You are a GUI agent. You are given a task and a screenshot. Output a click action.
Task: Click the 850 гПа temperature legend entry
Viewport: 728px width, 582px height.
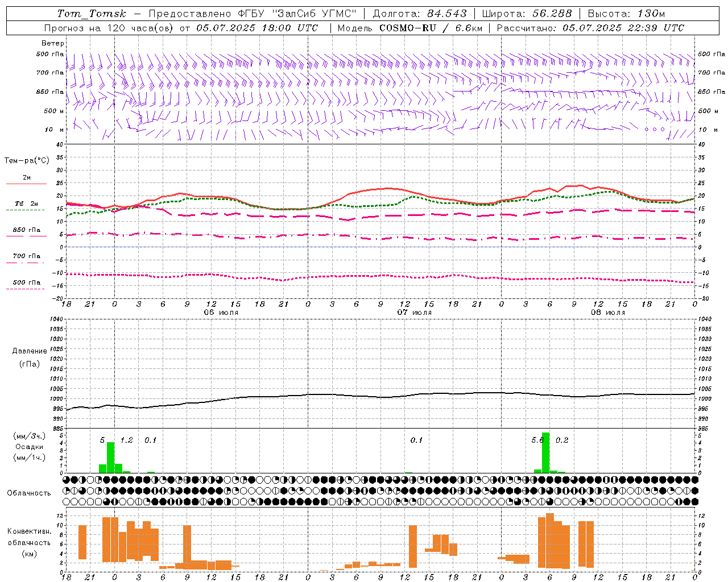coord(27,230)
